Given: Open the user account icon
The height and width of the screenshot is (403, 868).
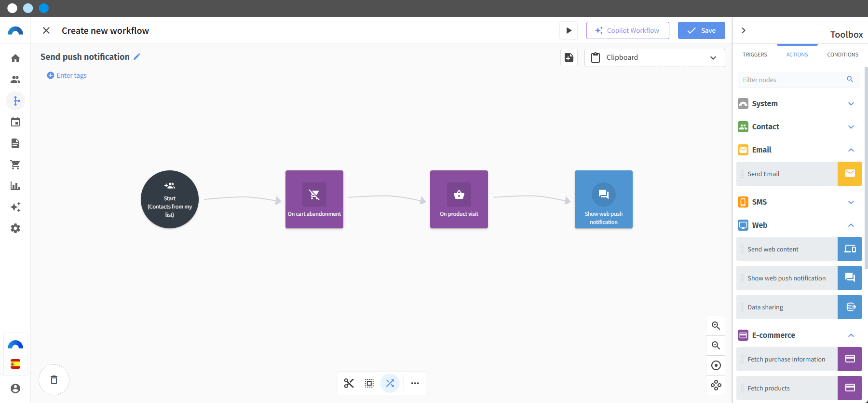Looking at the screenshot, I should pos(15,389).
